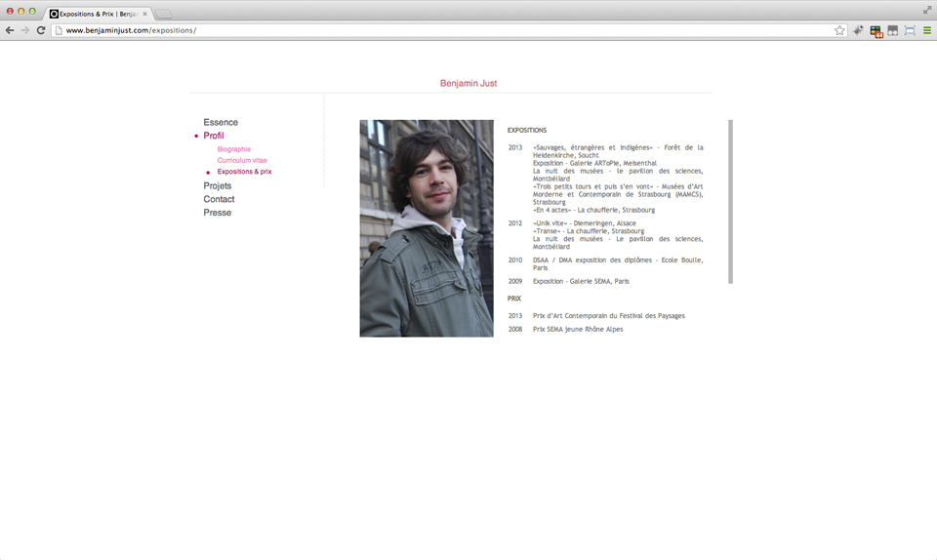Click the puzzle-piece extension icon in the toolbar

click(x=858, y=30)
